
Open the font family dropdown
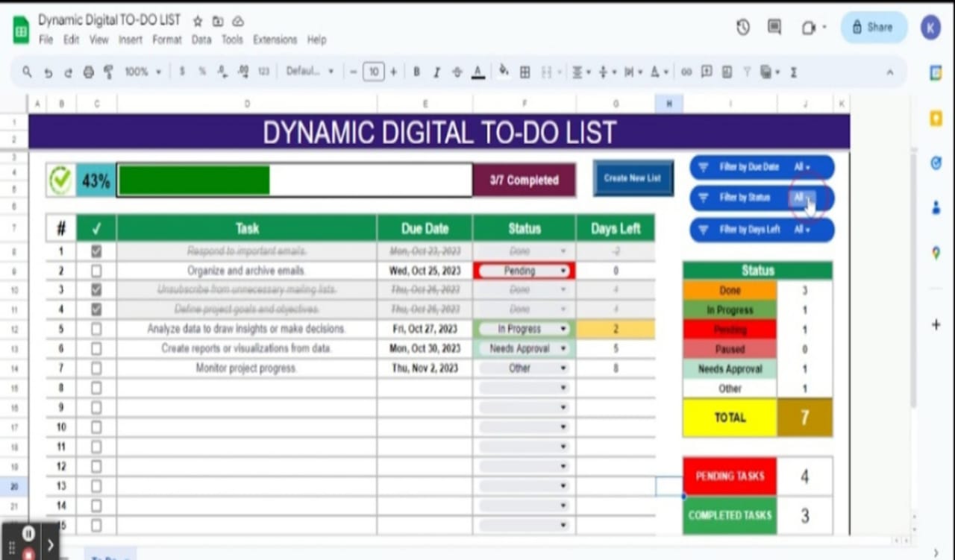coord(310,72)
